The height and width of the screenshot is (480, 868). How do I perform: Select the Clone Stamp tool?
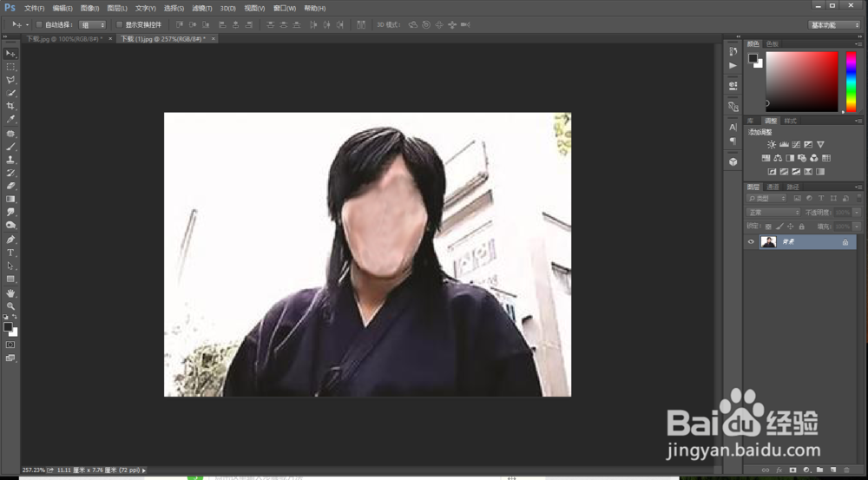click(10, 160)
